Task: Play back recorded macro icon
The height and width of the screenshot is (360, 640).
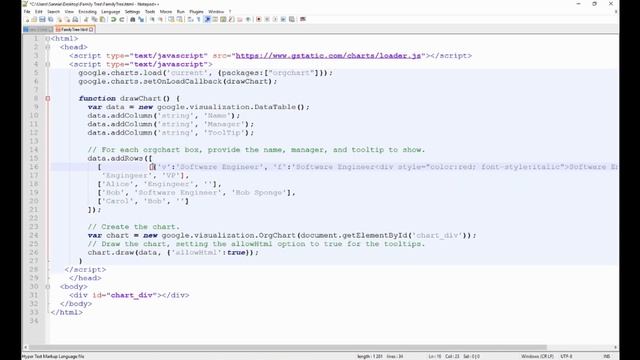Action: tap(275, 19)
